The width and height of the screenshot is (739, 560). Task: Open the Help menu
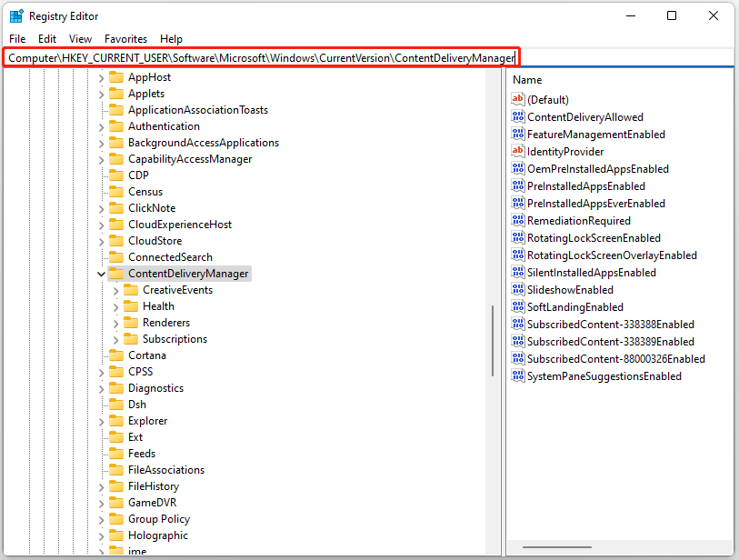pos(171,39)
